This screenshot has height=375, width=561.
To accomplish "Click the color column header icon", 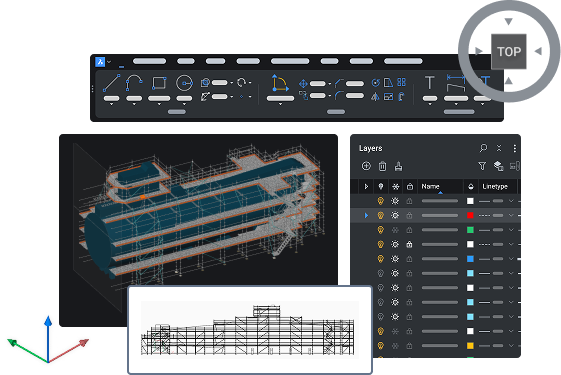I will (470, 186).
